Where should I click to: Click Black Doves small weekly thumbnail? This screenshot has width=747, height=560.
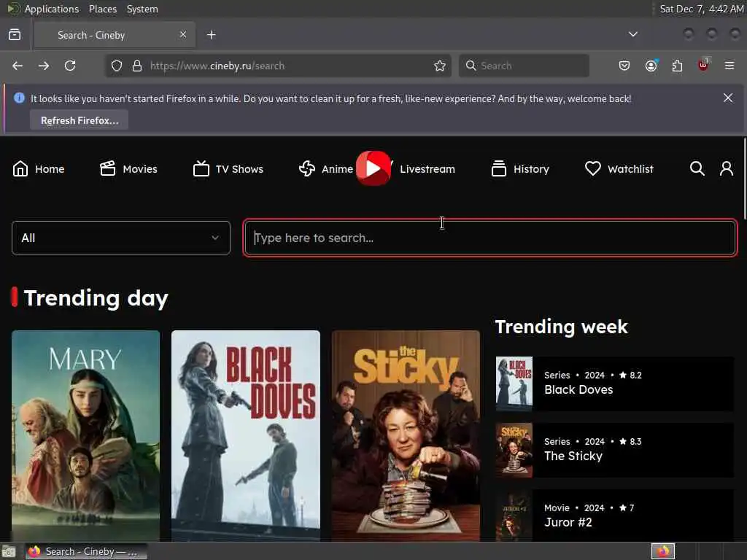pos(514,384)
